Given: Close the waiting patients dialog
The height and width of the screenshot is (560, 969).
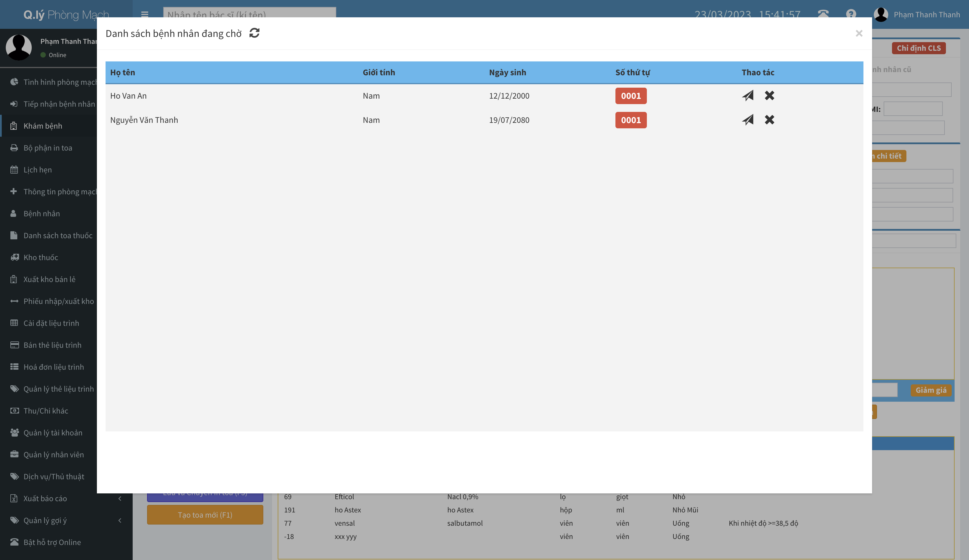Looking at the screenshot, I should 859,33.
